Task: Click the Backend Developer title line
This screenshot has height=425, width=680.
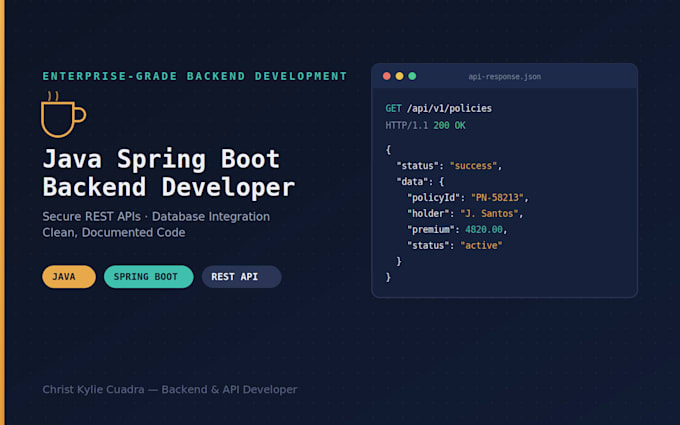Action: (x=168, y=187)
